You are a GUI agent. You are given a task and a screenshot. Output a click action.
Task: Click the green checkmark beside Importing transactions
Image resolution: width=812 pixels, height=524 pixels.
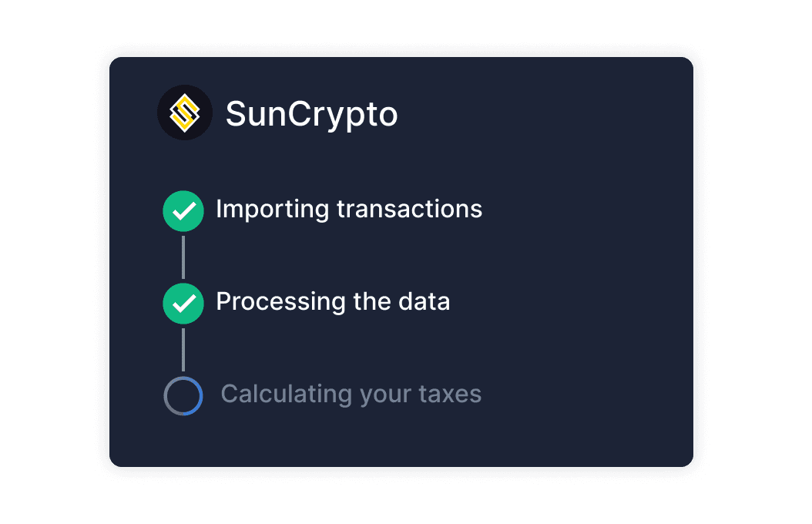point(183,210)
